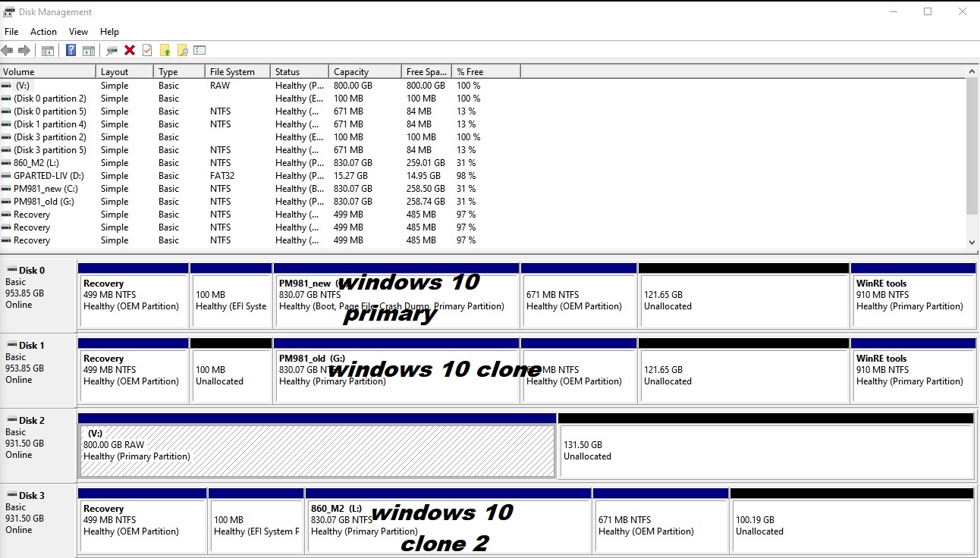Select Disk 1 WinRE tools partition
980x558 pixels.
coord(913,371)
